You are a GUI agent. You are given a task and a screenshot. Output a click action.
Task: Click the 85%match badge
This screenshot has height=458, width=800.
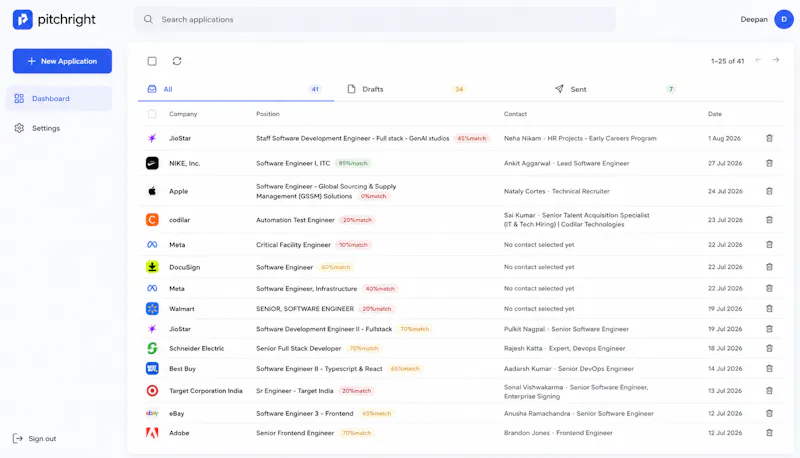(x=353, y=163)
